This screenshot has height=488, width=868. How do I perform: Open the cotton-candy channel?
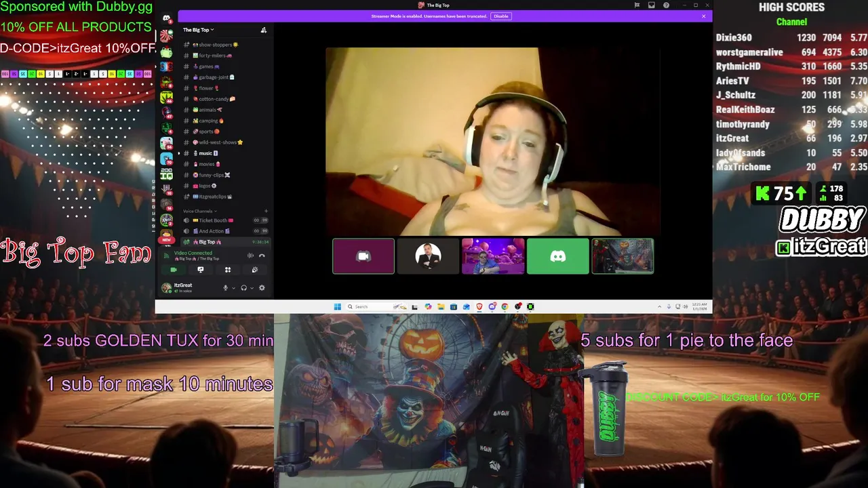pos(216,99)
